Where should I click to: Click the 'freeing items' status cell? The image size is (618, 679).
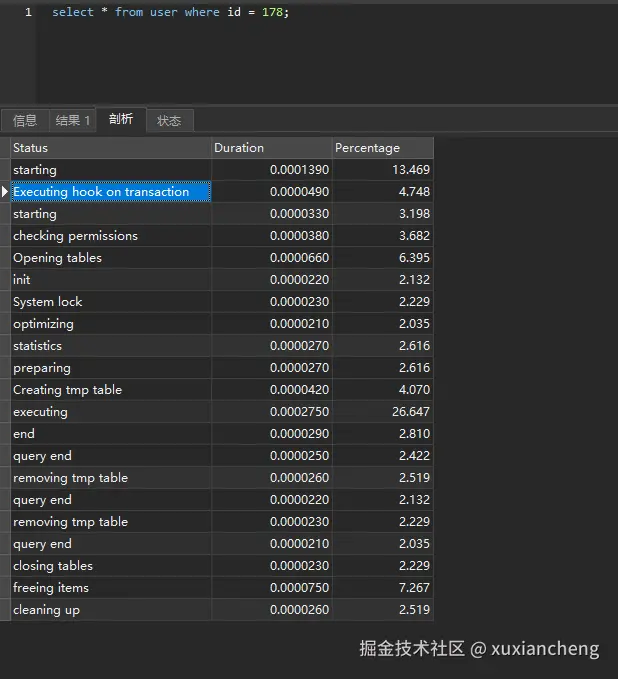click(111, 588)
